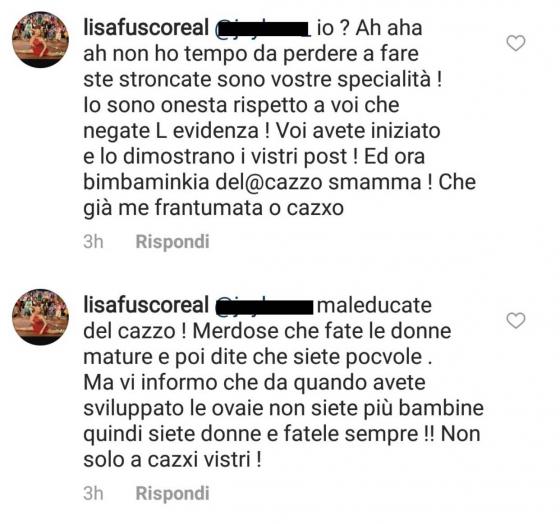Click the line "Io sono onesta rispetto a voi che"

click(x=241, y=105)
